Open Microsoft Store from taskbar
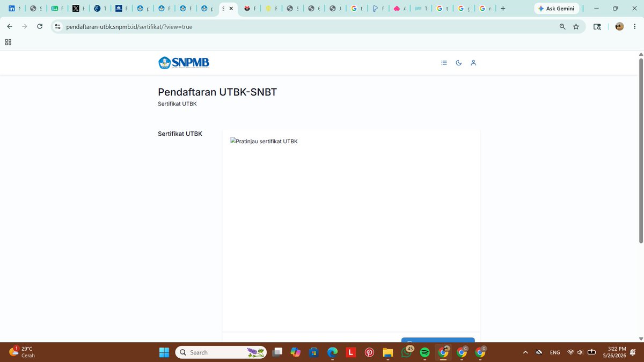644x362 pixels. [x=314, y=352]
